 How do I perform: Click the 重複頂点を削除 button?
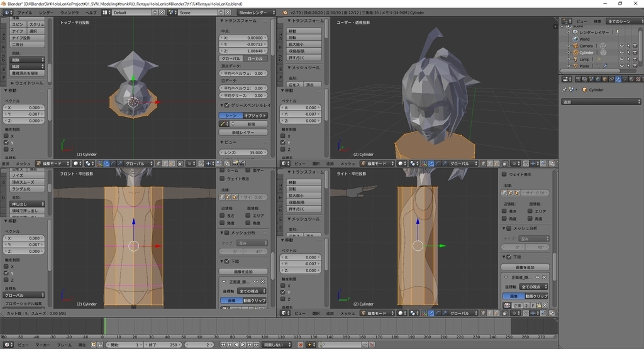pyautogui.click(x=27, y=73)
